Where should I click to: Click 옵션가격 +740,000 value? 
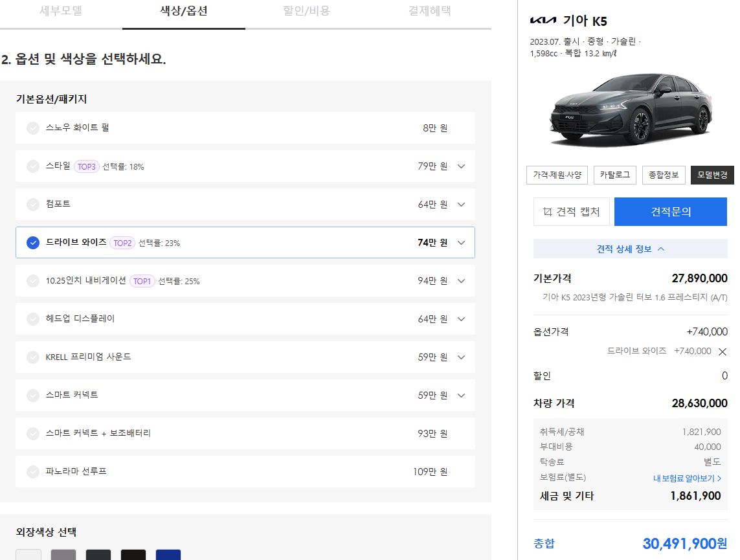707,331
